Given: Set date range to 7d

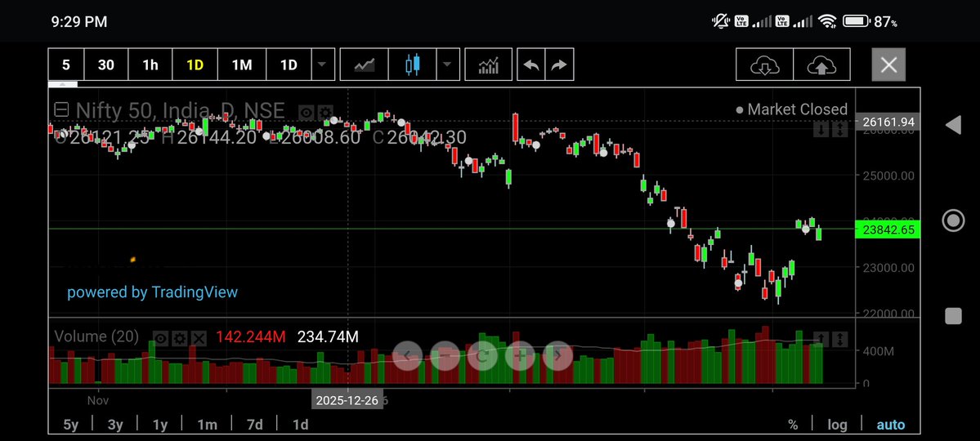Looking at the screenshot, I should tap(254, 425).
